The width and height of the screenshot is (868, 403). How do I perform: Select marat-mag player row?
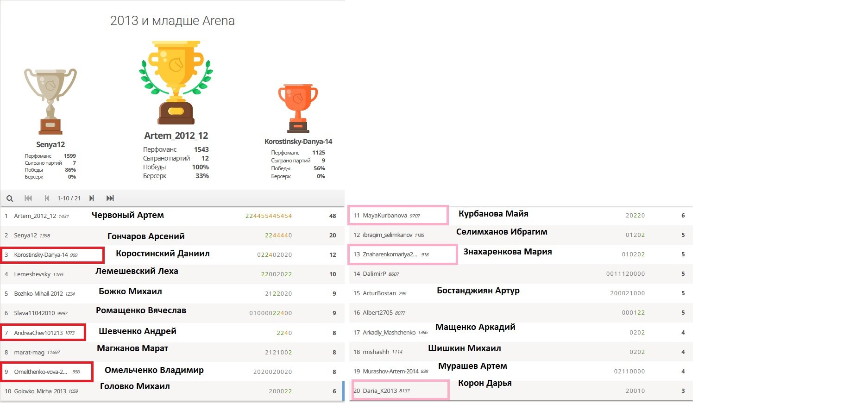tap(29, 353)
